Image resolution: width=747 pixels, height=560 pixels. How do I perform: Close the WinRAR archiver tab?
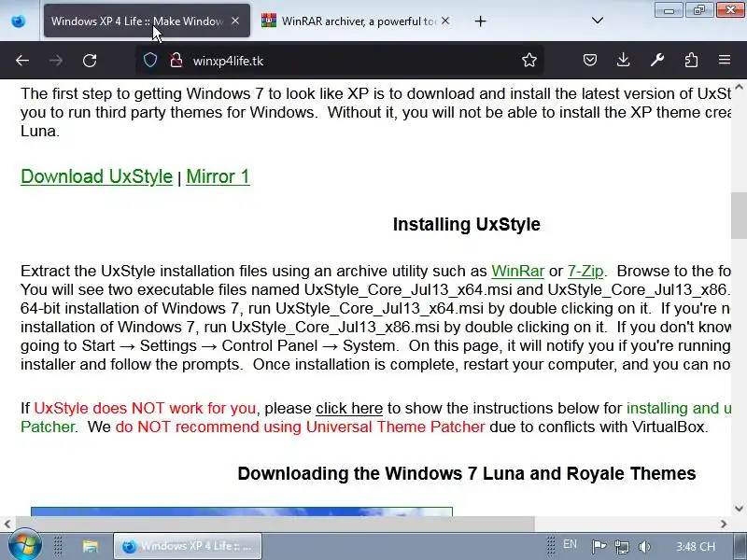pyautogui.click(x=445, y=21)
